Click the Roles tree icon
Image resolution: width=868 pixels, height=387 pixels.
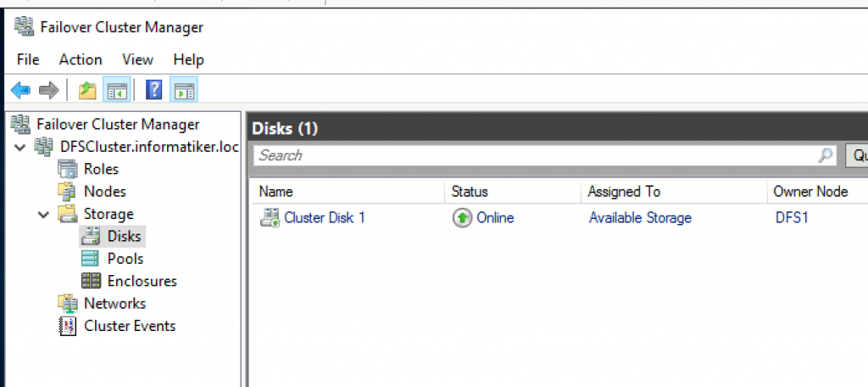(x=68, y=169)
